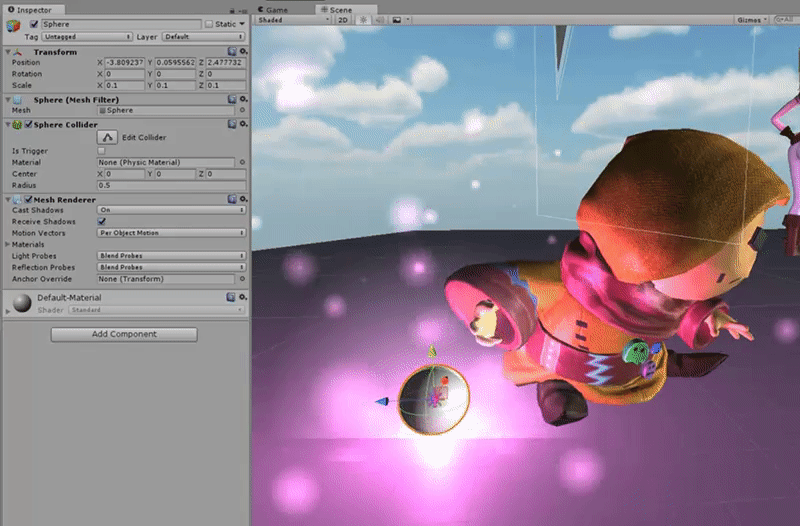Open the Transform component help icon

point(232,52)
